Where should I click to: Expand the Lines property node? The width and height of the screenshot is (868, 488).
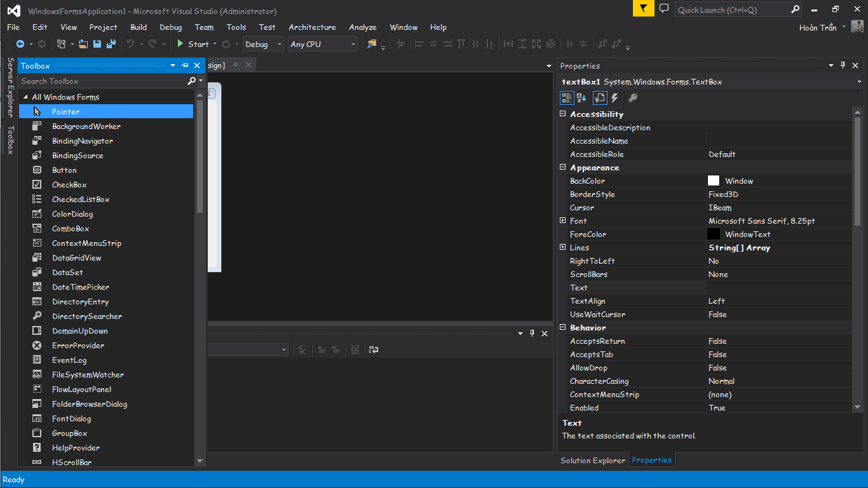pyautogui.click(x=562, y=247)
